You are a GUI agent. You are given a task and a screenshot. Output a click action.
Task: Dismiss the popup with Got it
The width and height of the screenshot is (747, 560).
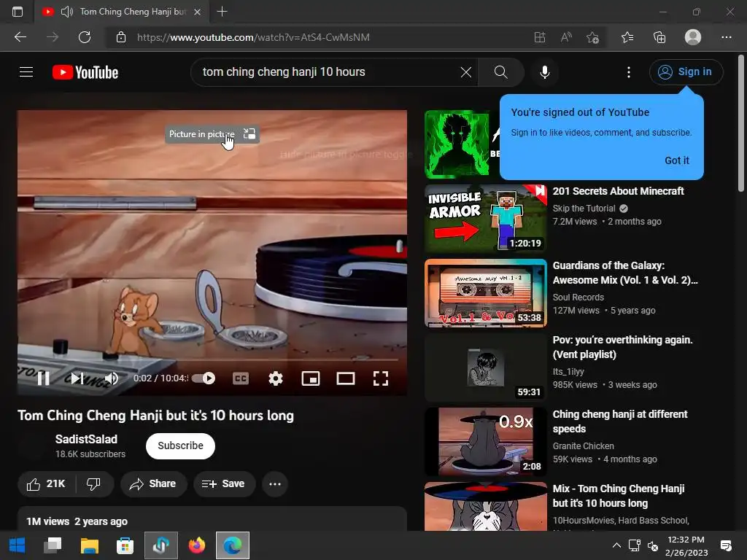tap(676, 160)
